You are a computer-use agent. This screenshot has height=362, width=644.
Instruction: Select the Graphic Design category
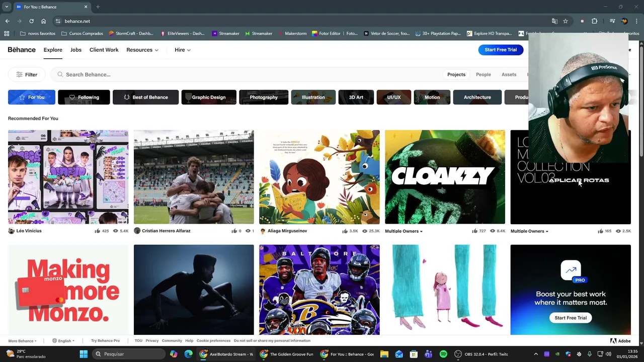(x=209, y=97)
